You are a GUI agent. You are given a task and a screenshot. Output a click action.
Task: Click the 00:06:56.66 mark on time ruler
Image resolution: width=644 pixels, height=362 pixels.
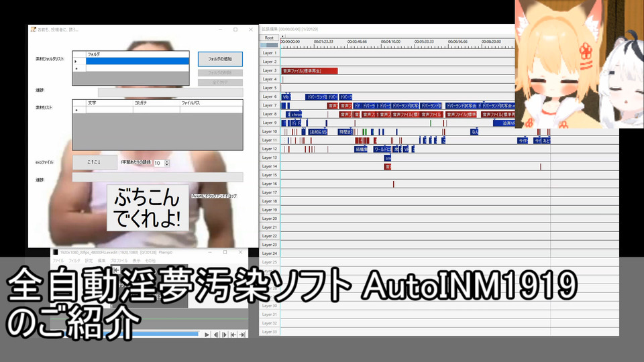[457, 42]
